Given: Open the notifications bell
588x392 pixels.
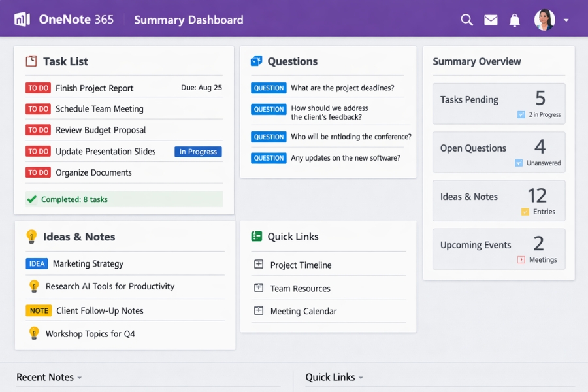Looking at the screenshot, I should click(514, 20).
